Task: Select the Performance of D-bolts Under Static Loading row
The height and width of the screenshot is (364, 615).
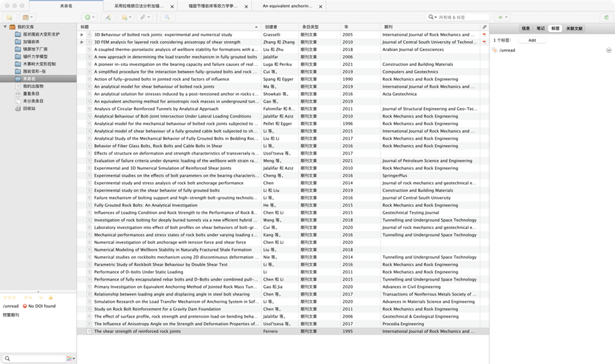Action: click(283, 272)
